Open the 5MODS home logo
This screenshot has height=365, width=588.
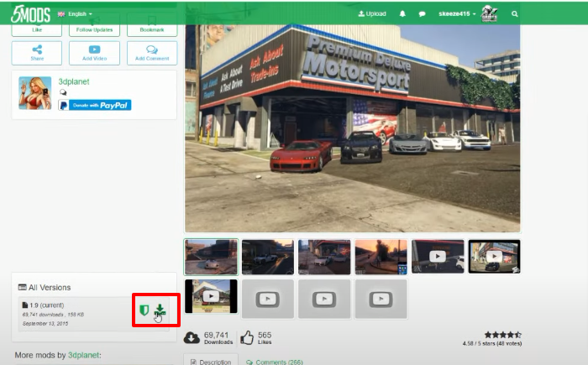[x=30, y=14]
